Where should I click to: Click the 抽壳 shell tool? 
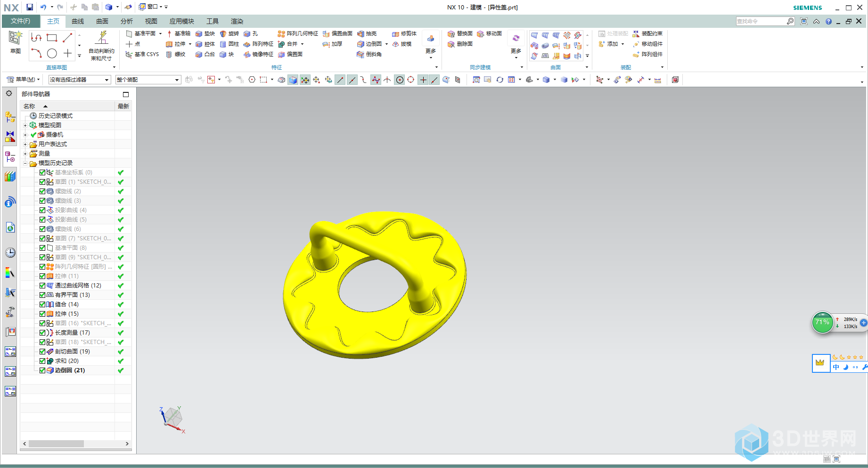coord(367,33)
